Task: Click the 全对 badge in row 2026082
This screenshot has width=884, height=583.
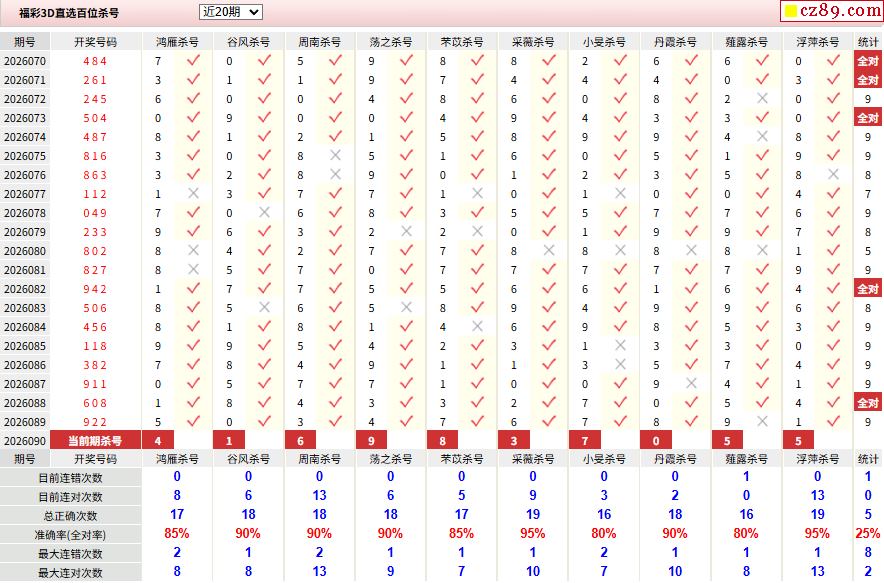Action: (x=868, y=289)
